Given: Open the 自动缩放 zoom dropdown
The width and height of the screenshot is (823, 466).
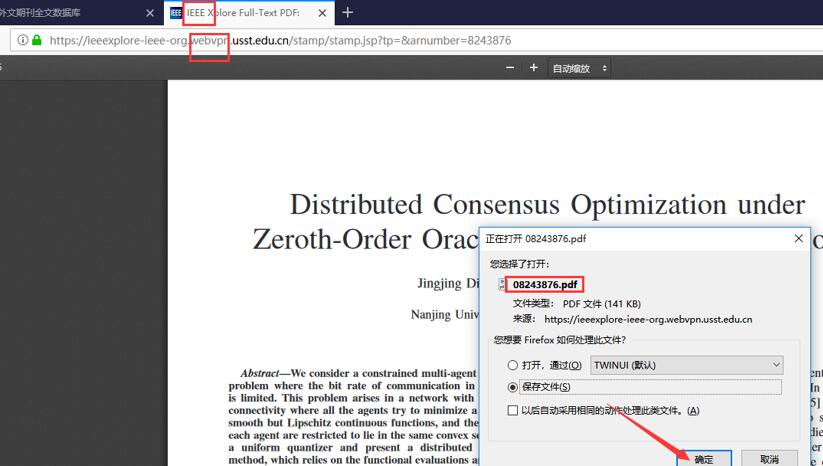Looking at the screenshot, I should pyautogui.click(x=580, y=68).
